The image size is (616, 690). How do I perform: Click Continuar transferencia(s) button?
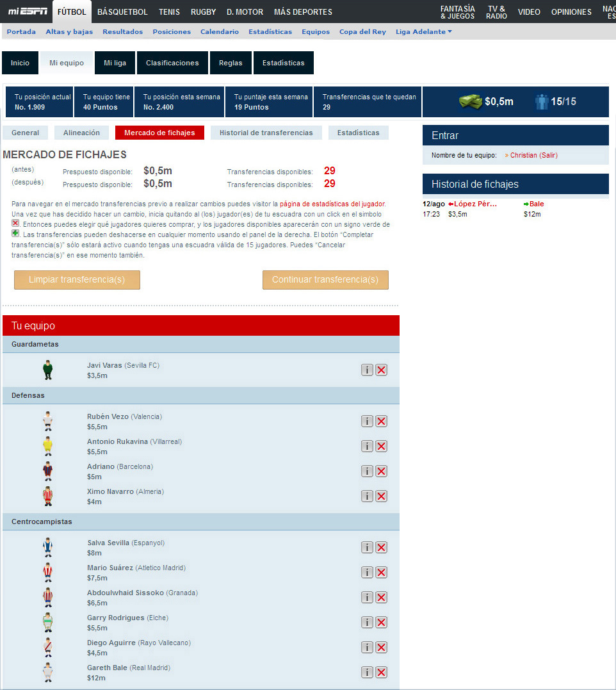click(325, 280)
